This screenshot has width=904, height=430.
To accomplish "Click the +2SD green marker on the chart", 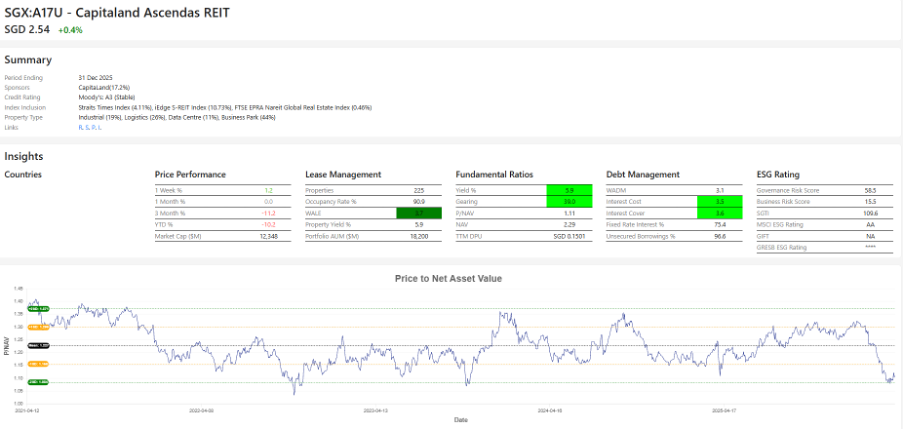I will 38,309.
